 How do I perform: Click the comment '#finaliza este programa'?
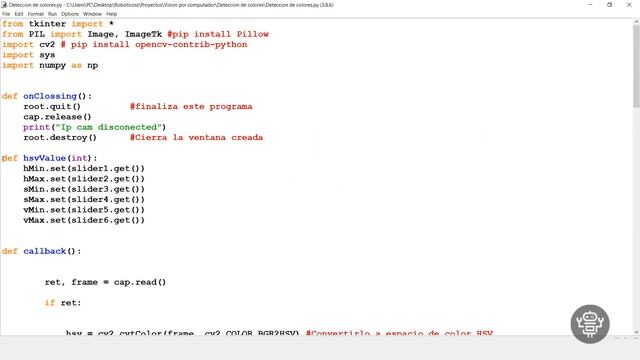[191, 107]
